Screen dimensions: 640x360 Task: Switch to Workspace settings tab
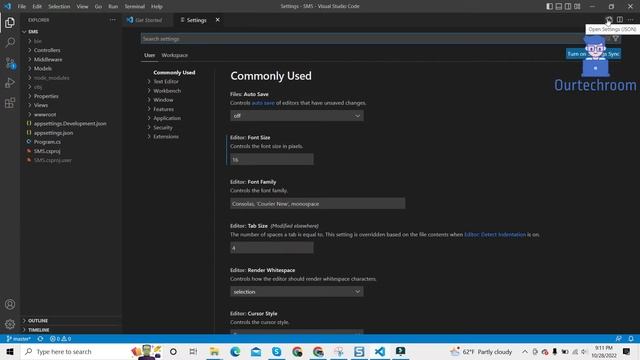click(x=175, y=55)
